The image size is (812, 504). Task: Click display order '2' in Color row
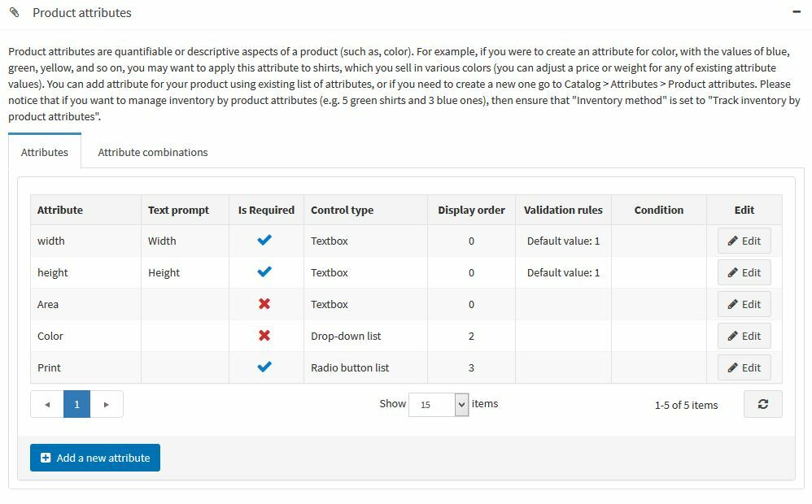[x=471, y=337]
